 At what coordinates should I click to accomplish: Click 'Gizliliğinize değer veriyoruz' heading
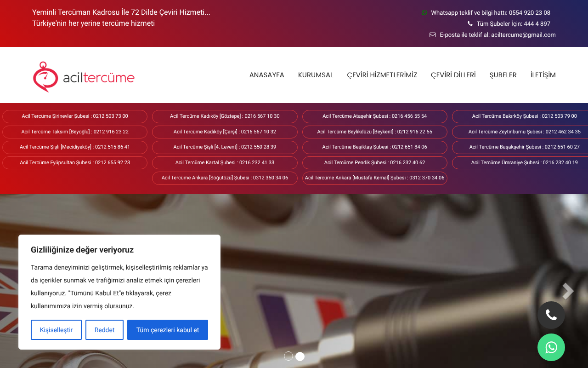[82, 250]
